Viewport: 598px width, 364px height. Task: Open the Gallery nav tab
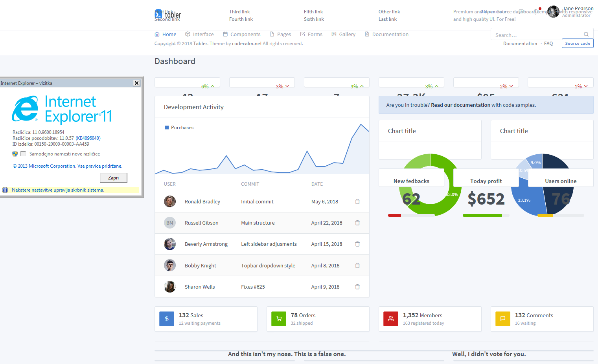coord(343,34)
